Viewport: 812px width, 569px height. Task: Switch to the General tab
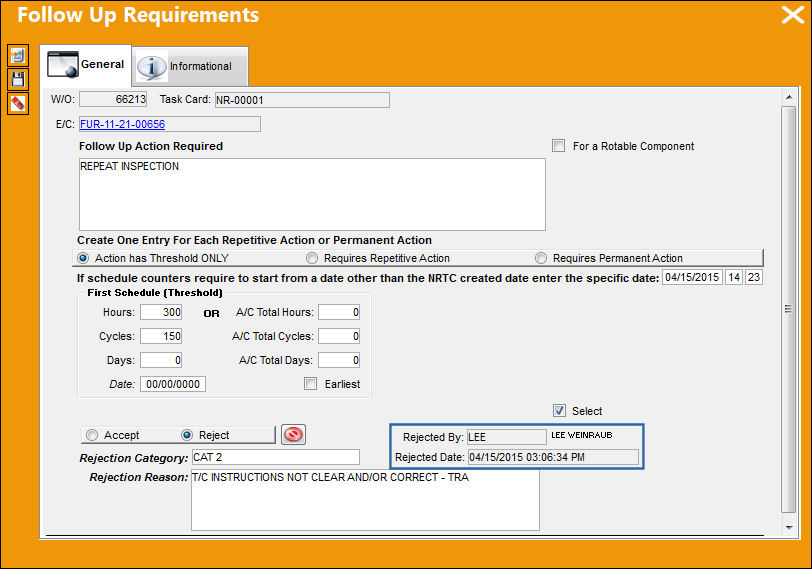tap(86, 65)
